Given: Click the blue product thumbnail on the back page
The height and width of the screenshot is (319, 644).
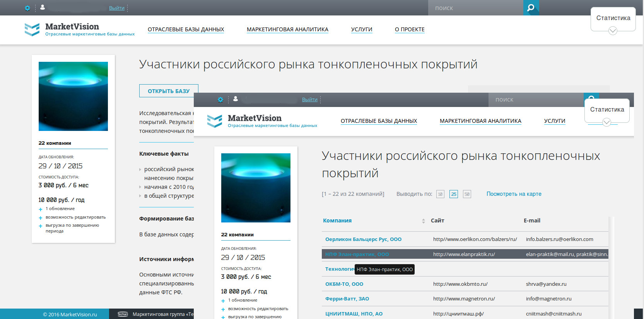Looking at the screenshot, I should pyautogui.click(x=73, y=96).
